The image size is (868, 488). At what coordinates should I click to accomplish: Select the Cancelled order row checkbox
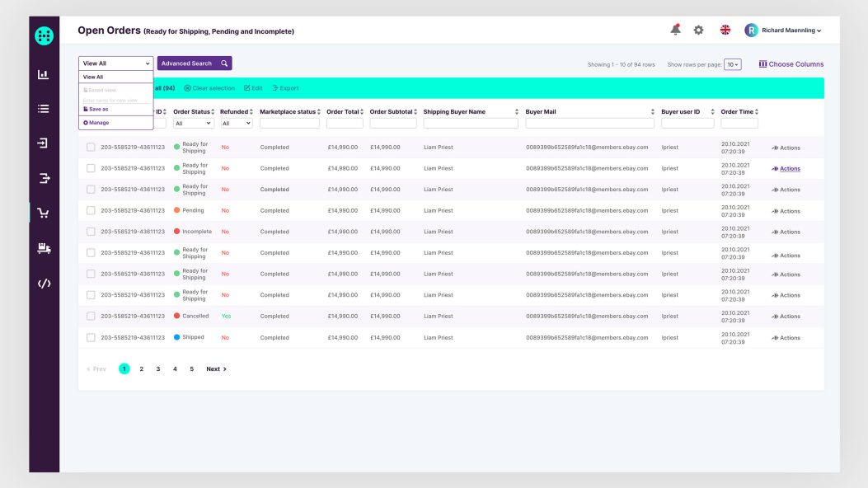91,317
